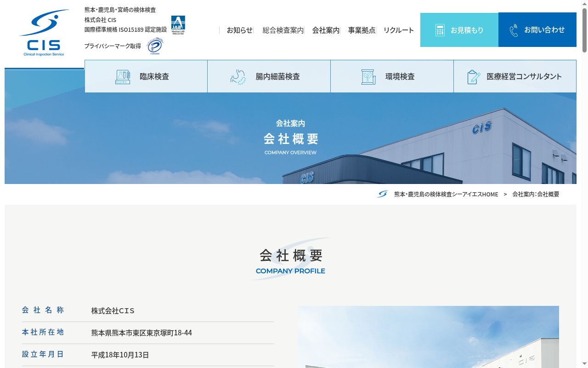Go to the 医療経営コンサルタント page

click(515, 76)
